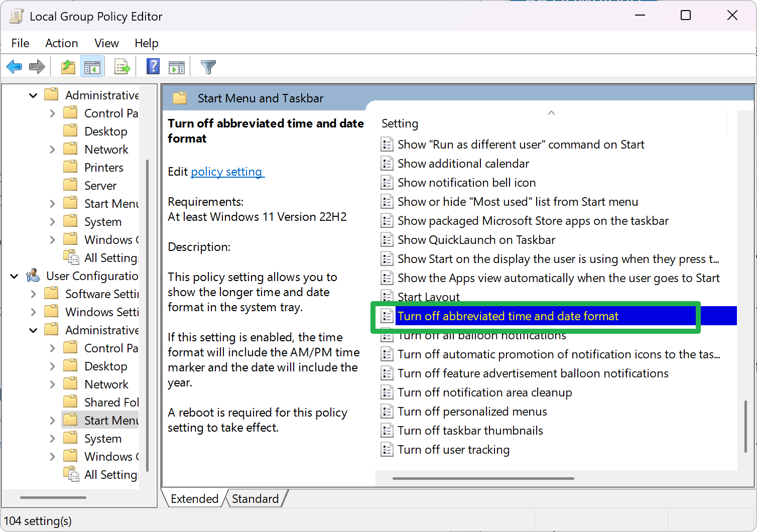Viewport: 757px width, 532px height.
Task: Click the up chevron above the settings list
Action: (551, 113)
